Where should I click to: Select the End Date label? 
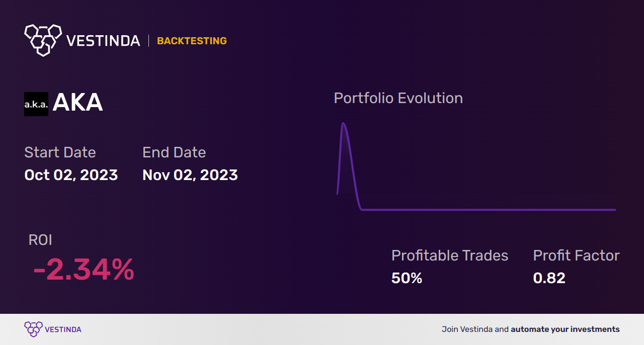[x=174, y=152]
